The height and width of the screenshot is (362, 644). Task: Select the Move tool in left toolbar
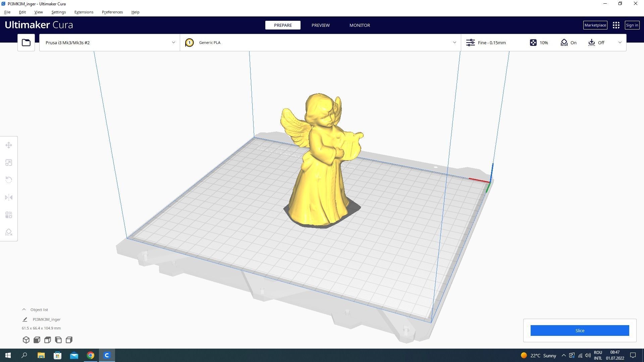(9, 145)
